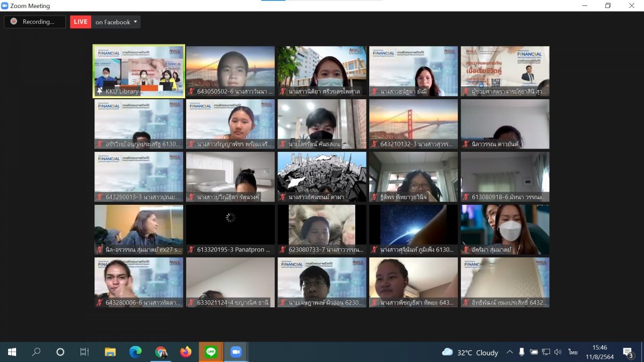This screenshot has height=362, width=644.
Task: Open the weather widget showing 32°C Cloudy
Action: point(470,352)
